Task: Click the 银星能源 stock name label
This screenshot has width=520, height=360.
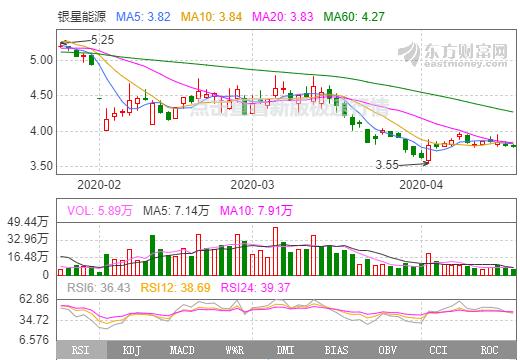Action: coord(82,16)
